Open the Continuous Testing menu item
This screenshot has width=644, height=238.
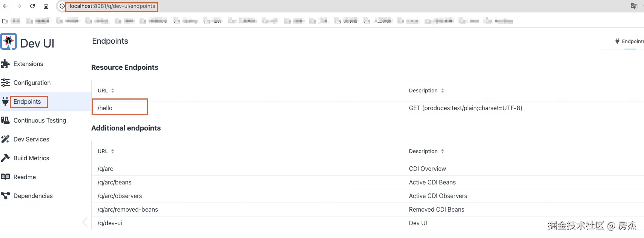[40, 120]
